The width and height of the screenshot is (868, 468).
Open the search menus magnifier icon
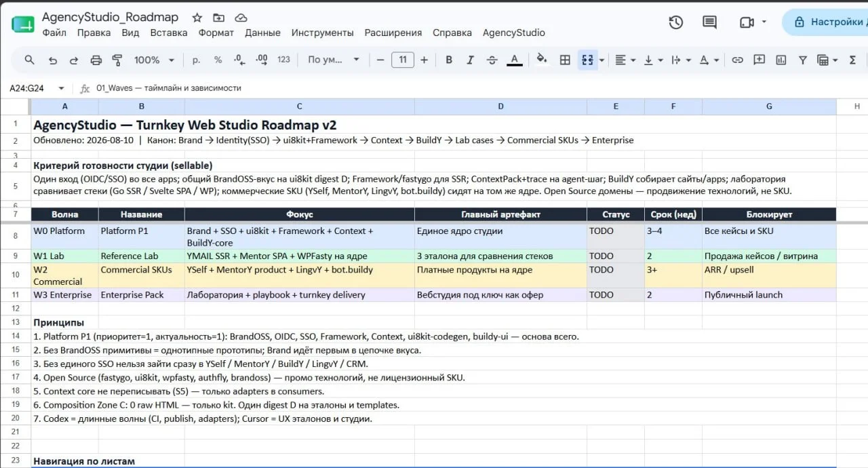[x=29, y=60]
